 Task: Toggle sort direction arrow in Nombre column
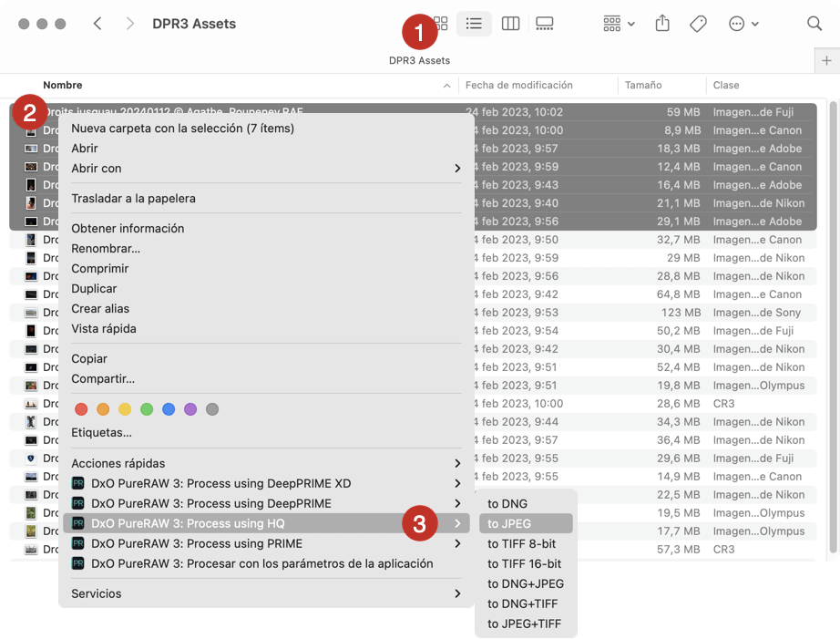pos(446,86)
